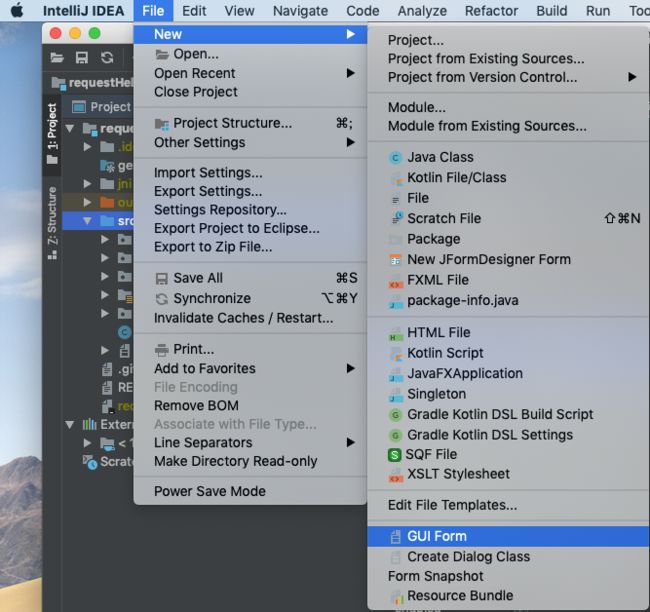Click the Save All toolbar icon

point(82,57)
